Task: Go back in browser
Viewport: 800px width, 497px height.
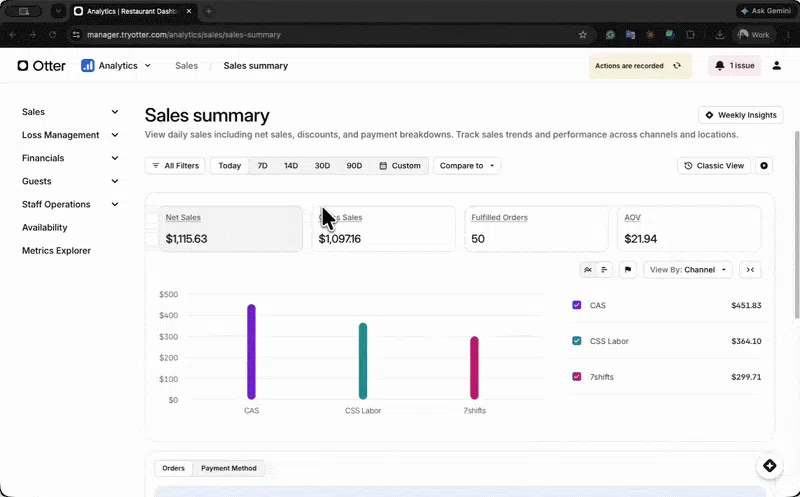Action: [x=13, y=35]
